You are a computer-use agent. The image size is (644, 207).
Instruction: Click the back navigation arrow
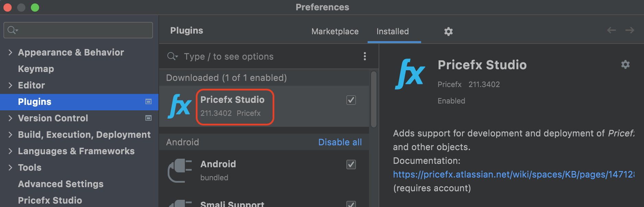pyautogui.click(x=611, y=31)
